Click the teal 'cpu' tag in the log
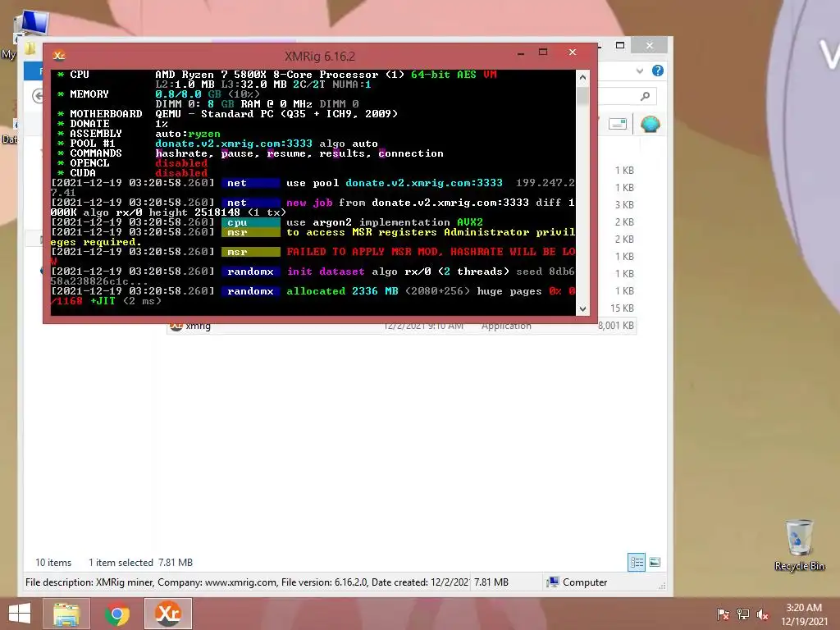This screenshot has height=630, width=840. click(250, 222)
